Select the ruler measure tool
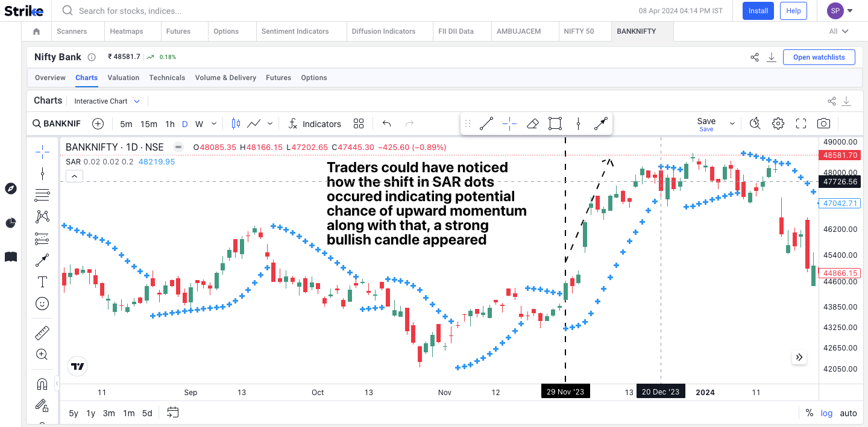This screenshot has height=427, width=868. [42, 332]
